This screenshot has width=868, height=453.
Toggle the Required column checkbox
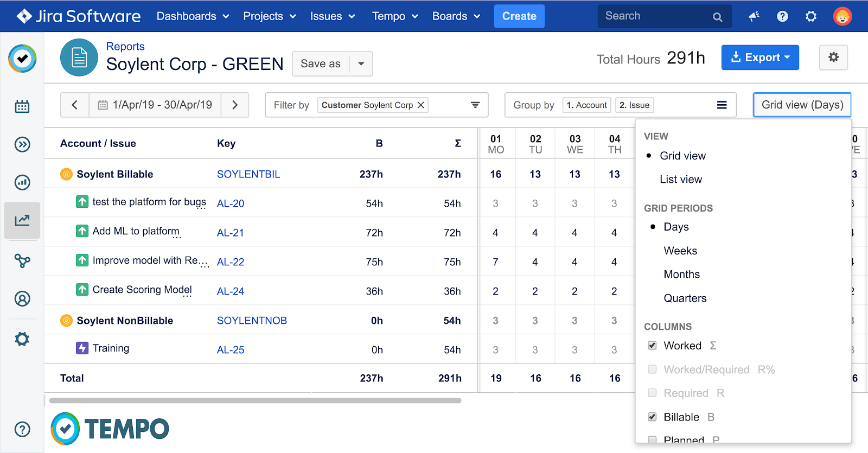pos(652,393)
